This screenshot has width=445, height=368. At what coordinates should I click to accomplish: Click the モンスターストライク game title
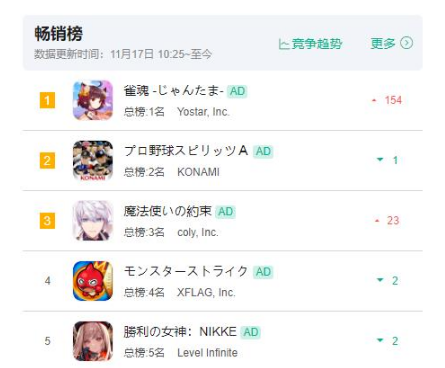pyautogui.click(x=186, y=271)
